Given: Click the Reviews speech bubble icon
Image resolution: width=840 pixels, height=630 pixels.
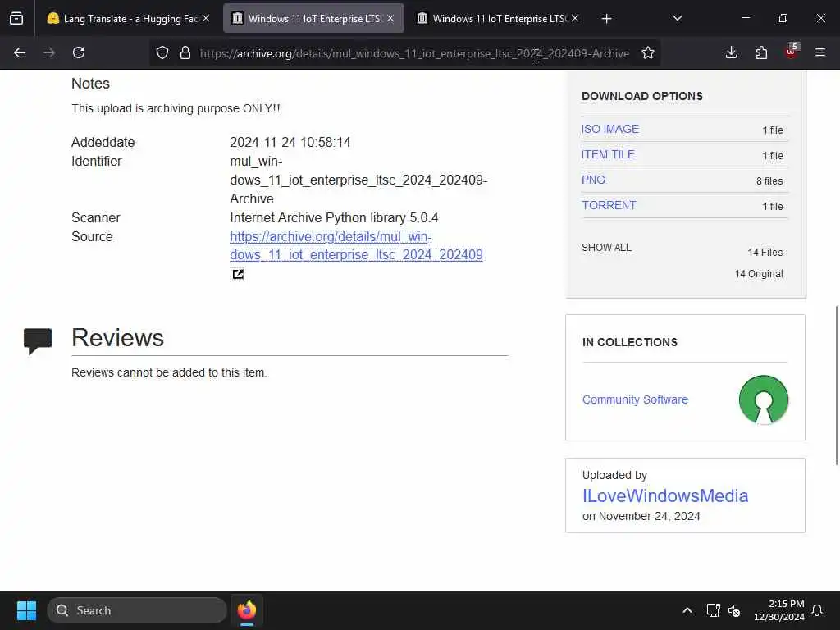Looking at the screenshot, I should (38, 340).
